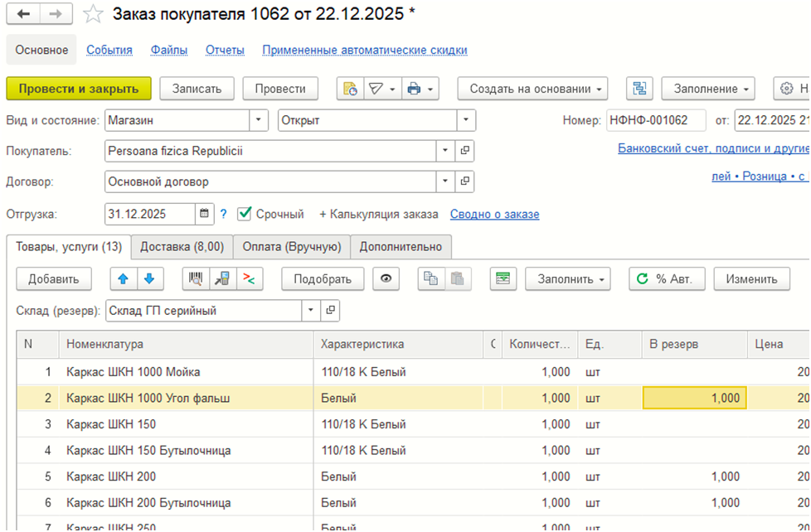Move row down with blue down arrow
The height and width of the screenshot is (532, 811).
click(149, 279)
